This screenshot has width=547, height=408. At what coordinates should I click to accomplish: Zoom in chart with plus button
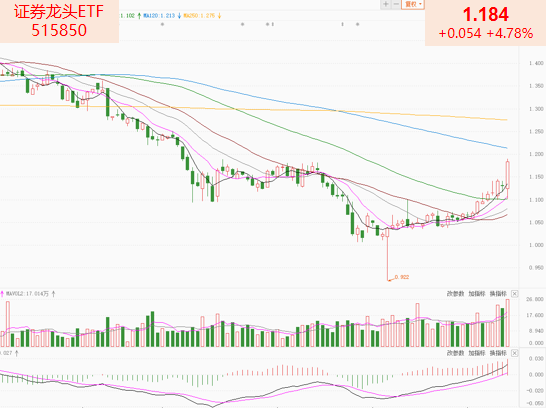coord(385,4)
